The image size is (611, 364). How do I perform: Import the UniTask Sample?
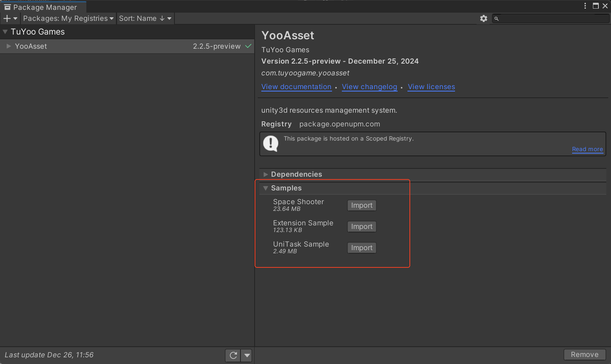tap(362, 248)
